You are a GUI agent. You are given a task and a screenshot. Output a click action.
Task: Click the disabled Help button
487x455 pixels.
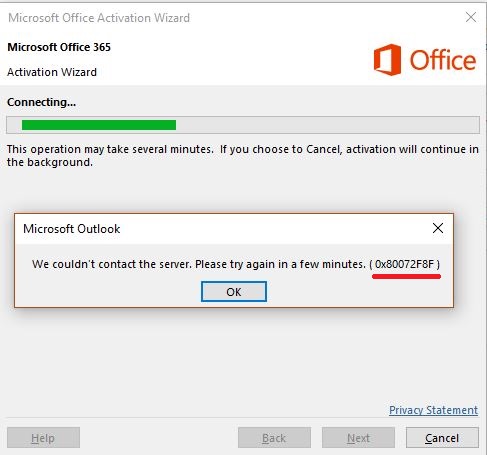43,438
